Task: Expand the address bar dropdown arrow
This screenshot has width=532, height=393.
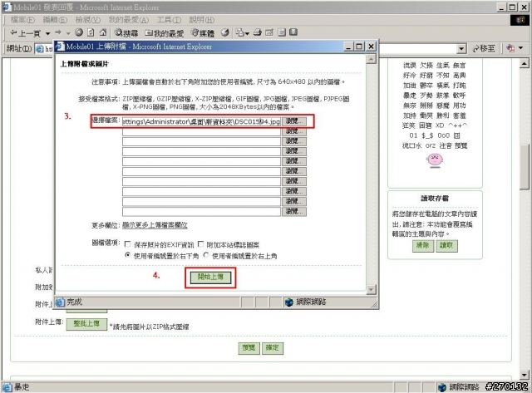Action: 461,49
